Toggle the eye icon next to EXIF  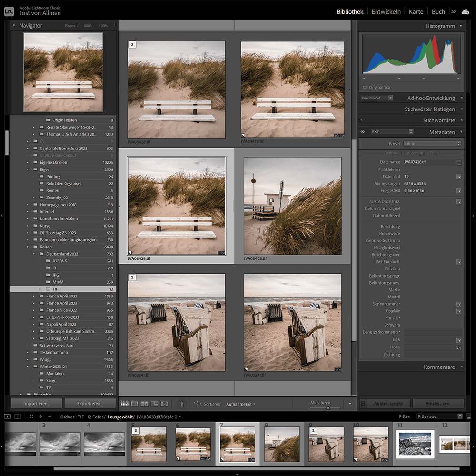(363, 132)
